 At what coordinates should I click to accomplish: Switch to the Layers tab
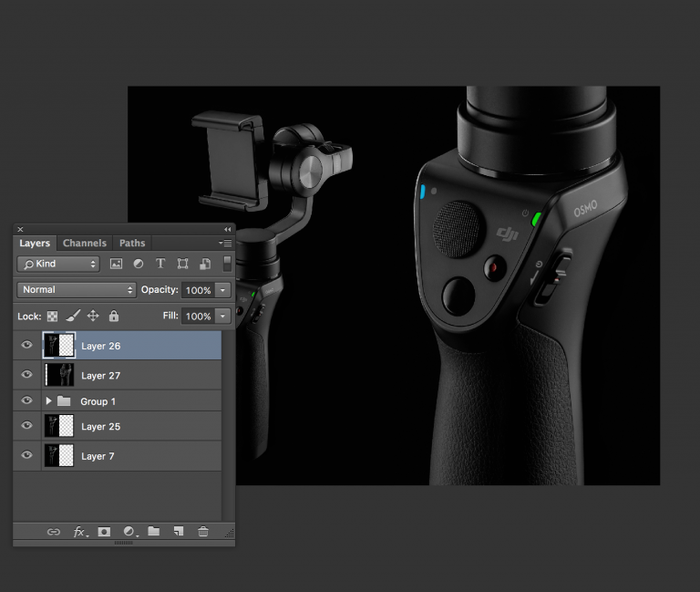pyautogui.click(x=35, y=243)
